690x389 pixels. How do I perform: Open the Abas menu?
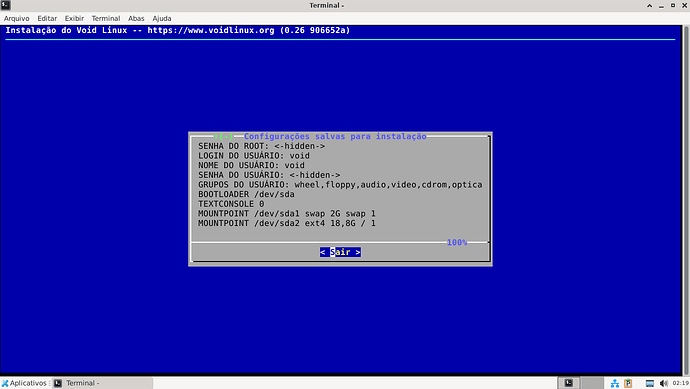136,18
